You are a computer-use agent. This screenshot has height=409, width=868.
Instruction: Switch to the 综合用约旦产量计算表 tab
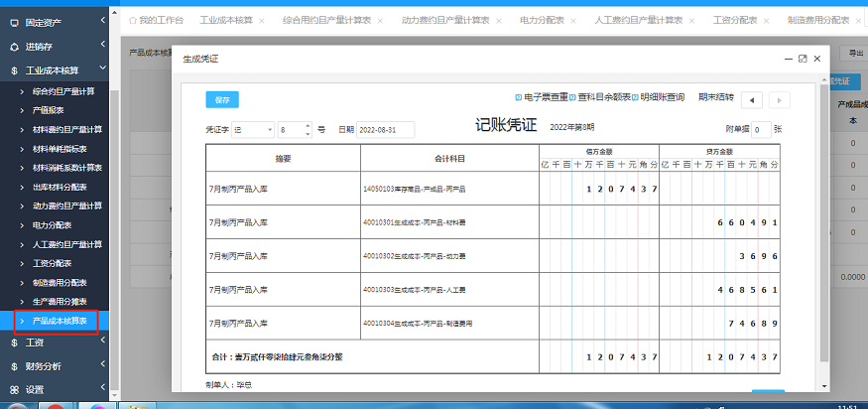point(326,21)
